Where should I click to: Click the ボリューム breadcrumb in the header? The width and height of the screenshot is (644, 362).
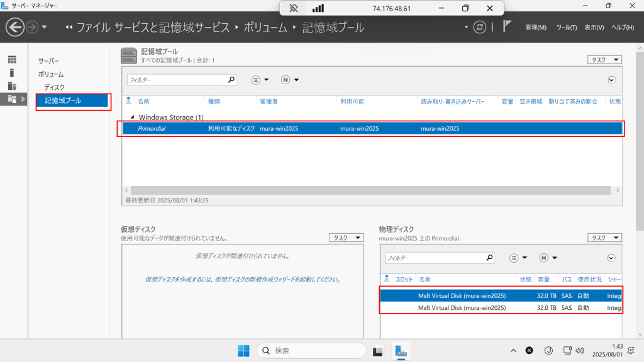(x=265, y=27)
